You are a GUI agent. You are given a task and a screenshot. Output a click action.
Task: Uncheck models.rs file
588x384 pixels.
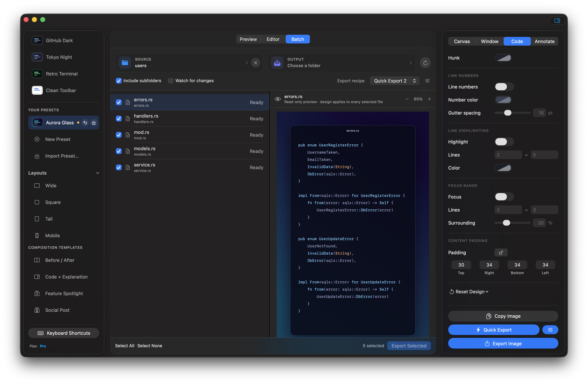(119, 151)
